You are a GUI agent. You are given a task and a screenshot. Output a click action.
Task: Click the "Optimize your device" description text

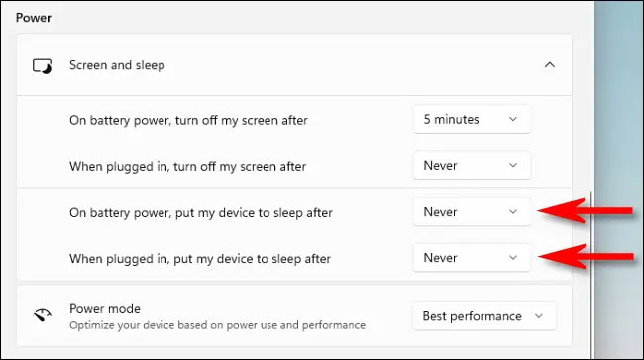point(217,325)
